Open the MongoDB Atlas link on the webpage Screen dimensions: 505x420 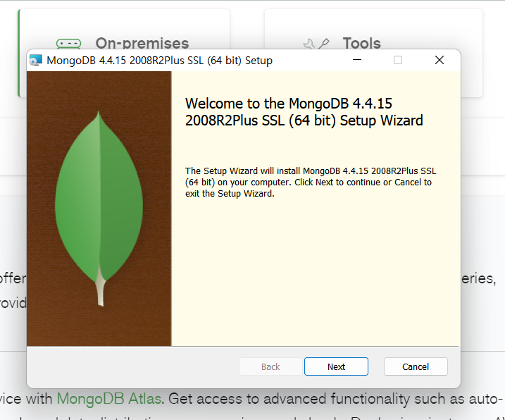click(109, 399)
